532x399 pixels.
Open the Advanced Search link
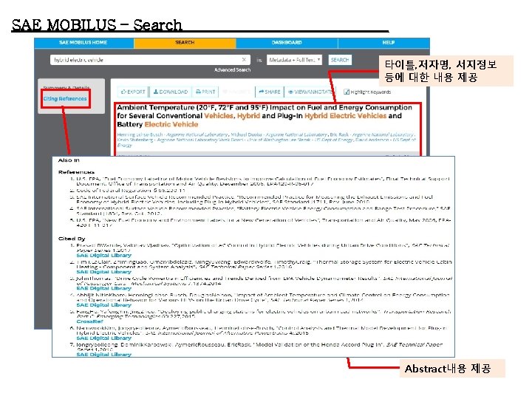(x=233, y=70)
